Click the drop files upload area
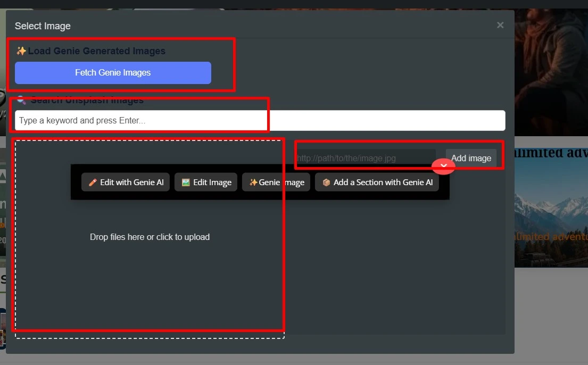 pos(150,237)
